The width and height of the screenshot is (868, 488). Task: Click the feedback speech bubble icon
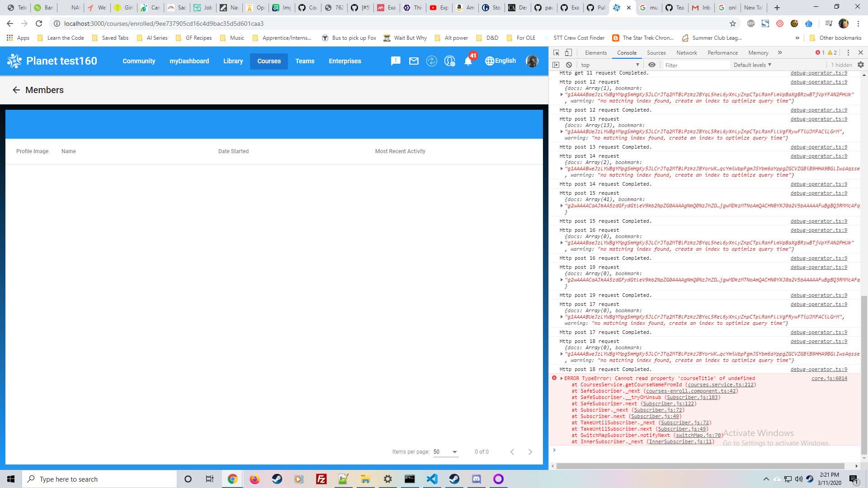pos(396,61)
